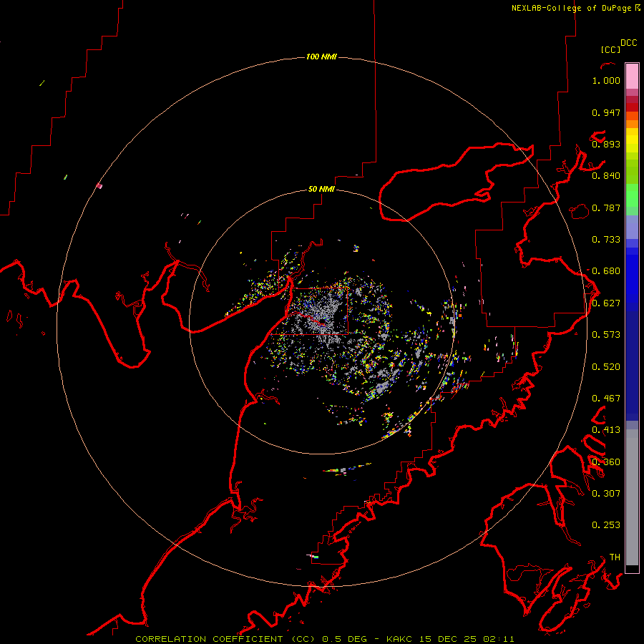
Task: Click the 0.893 scale value
Action: point(606,144)
